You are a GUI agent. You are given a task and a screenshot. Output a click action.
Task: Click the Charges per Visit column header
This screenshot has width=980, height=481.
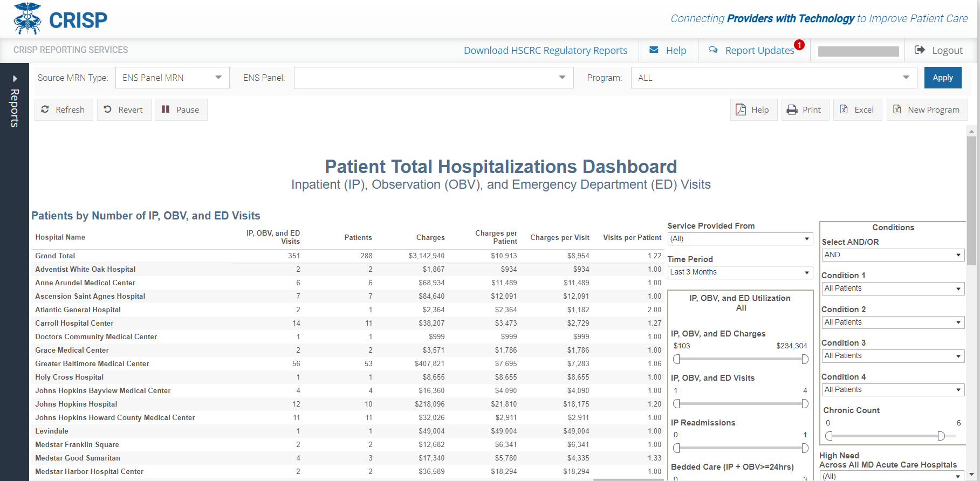(560, 237)
